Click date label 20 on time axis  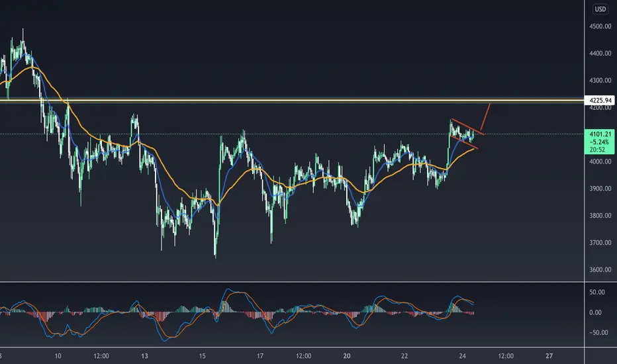tap(347, 356)
